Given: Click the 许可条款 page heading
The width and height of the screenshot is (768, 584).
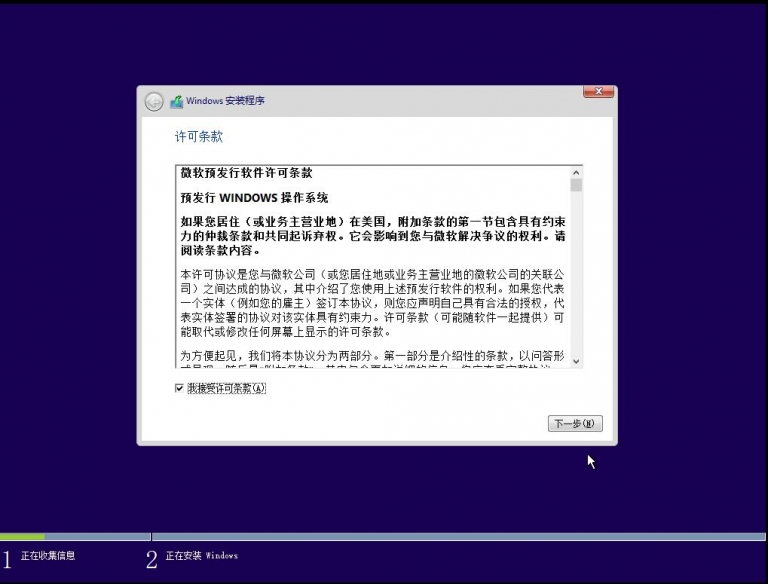Looking at the screenshot, I should click(x=199, y=136).
